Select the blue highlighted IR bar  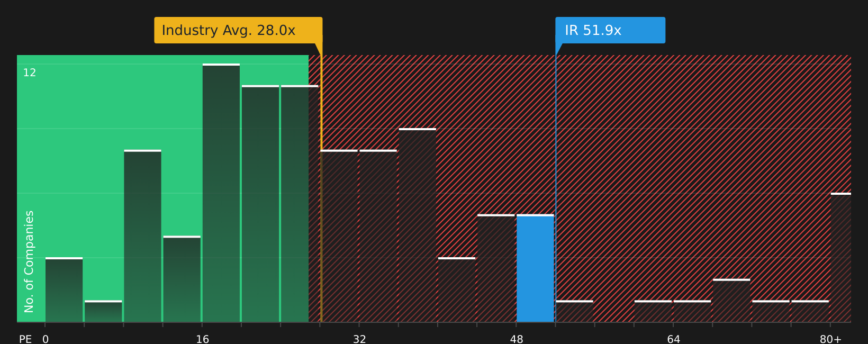coord(535,268)
